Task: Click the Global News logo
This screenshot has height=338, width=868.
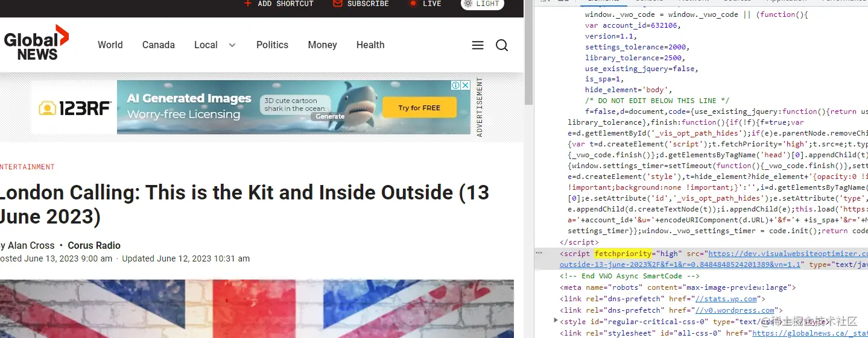Action: coord(36,43)
